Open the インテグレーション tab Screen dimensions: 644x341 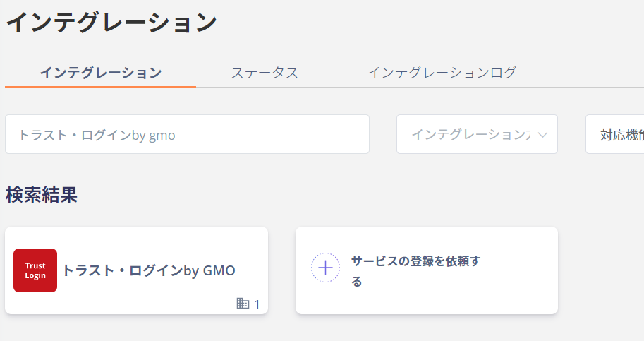[101, 73]
